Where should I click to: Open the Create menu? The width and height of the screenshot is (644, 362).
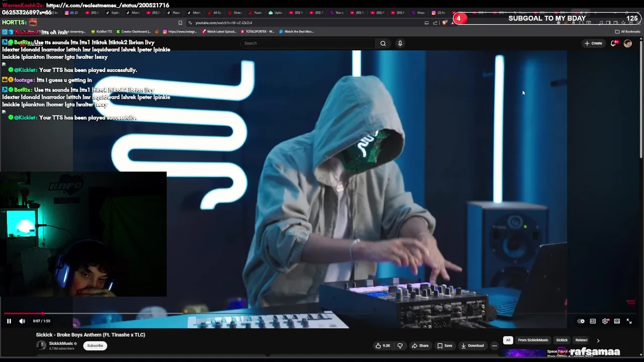point(593,43)
